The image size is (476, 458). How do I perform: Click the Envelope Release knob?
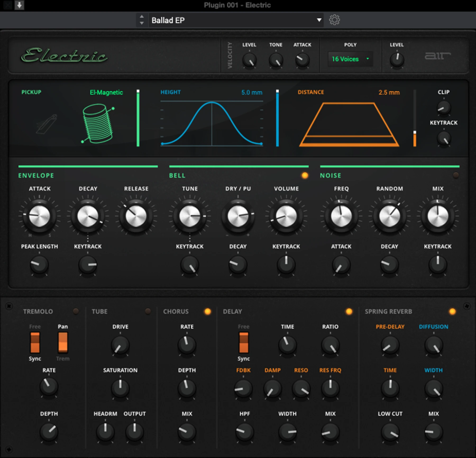pyautogui.click(x=136, y=216)
